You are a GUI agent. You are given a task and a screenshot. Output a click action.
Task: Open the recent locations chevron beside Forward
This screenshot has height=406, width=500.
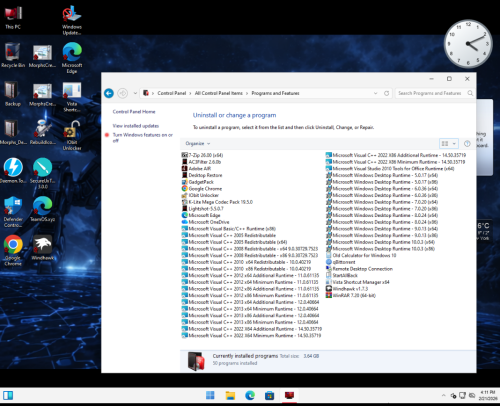point(135,93)
